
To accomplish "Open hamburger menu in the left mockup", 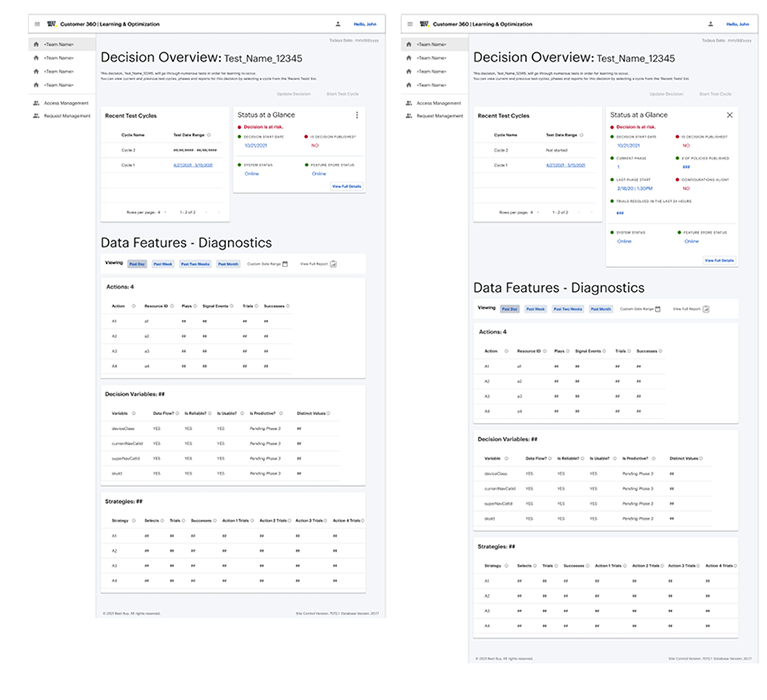I will coord(37,23).
